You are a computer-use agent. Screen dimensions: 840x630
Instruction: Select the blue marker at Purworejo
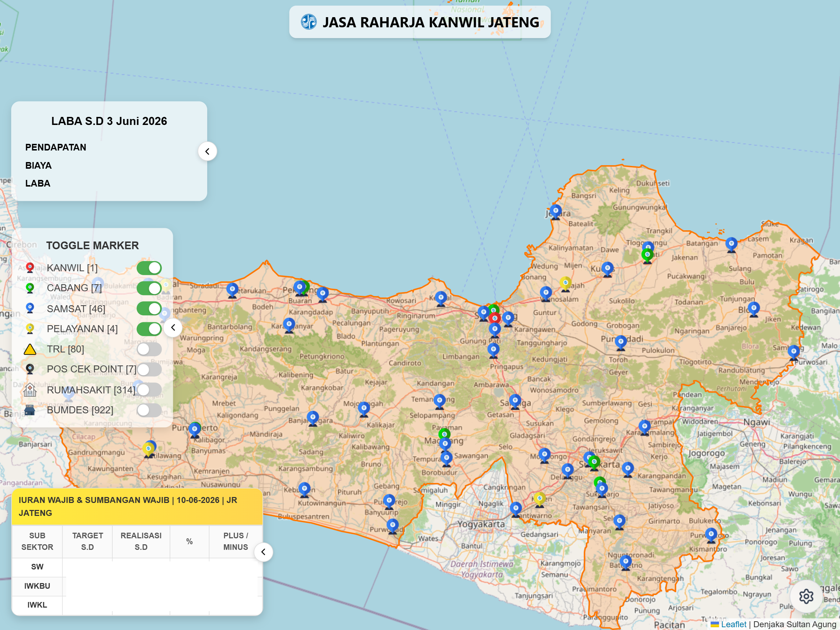[389, 502]
